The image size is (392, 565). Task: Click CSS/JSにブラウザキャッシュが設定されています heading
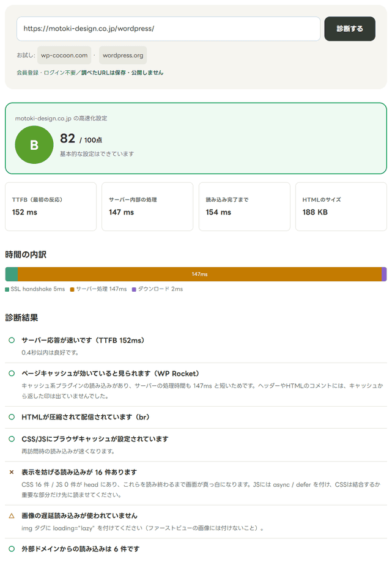tap(95, 439)
